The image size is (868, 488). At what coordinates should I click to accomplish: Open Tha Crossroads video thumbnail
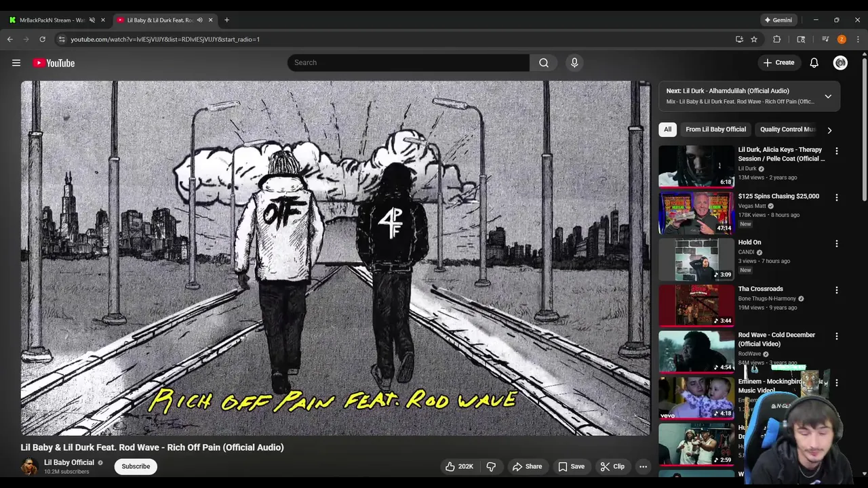click(x=696, y=305)
